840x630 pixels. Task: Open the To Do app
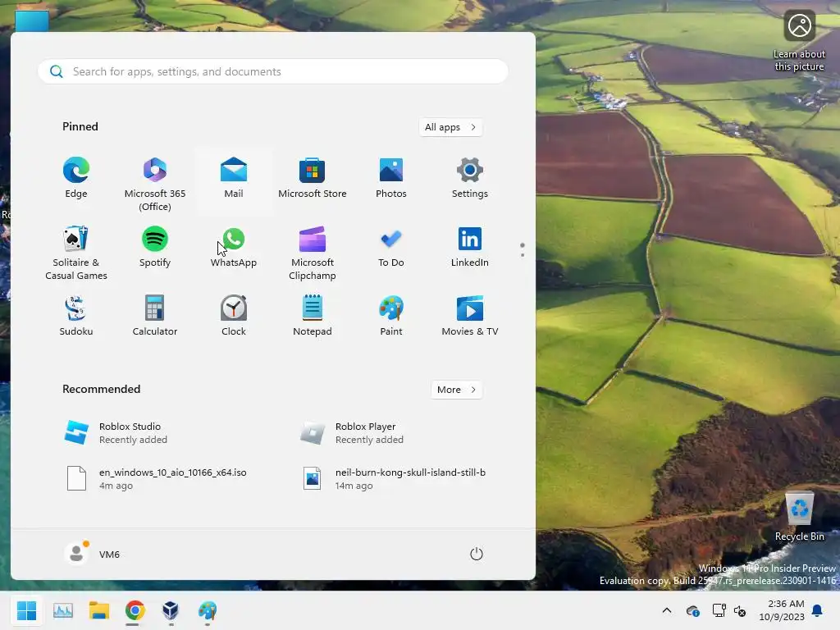[391, 248]
